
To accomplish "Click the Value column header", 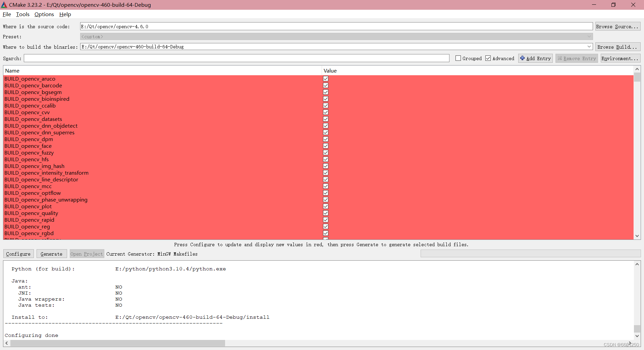I will point(478,71).
